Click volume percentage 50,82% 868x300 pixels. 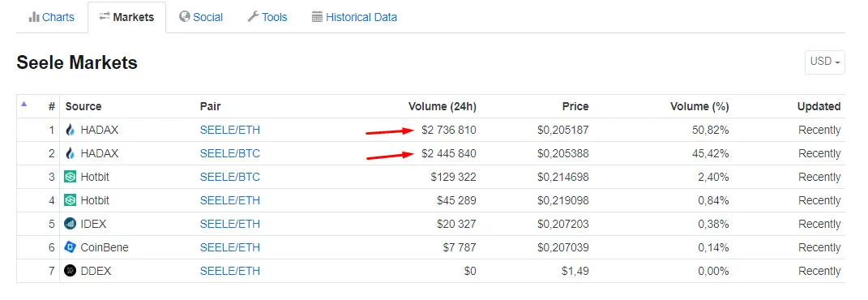pos(711,131)
